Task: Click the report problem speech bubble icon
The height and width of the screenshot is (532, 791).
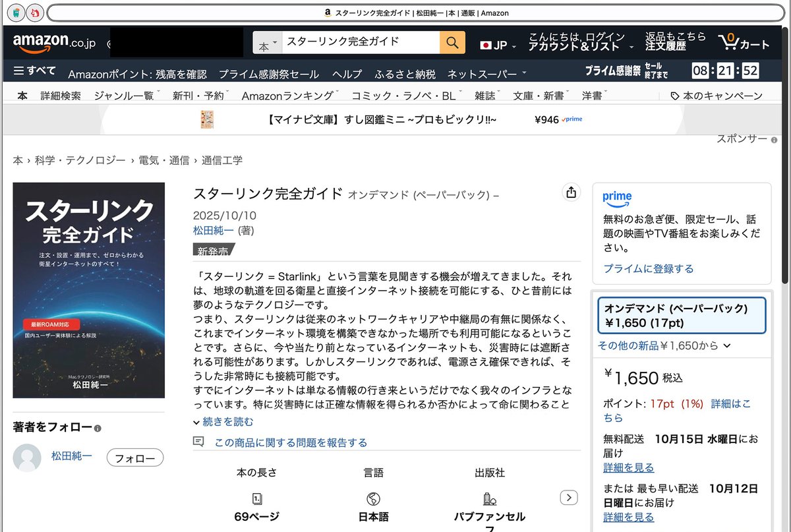Action: point(198,442)
